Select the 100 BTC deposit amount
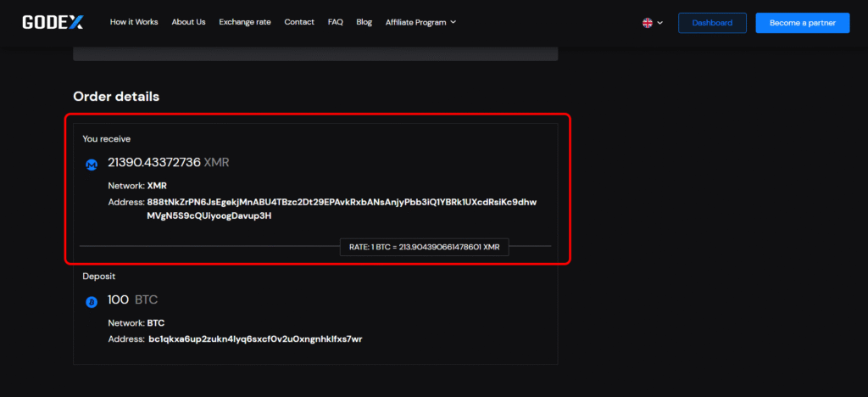This screenshot has width=868, height=397. (133, 300)
